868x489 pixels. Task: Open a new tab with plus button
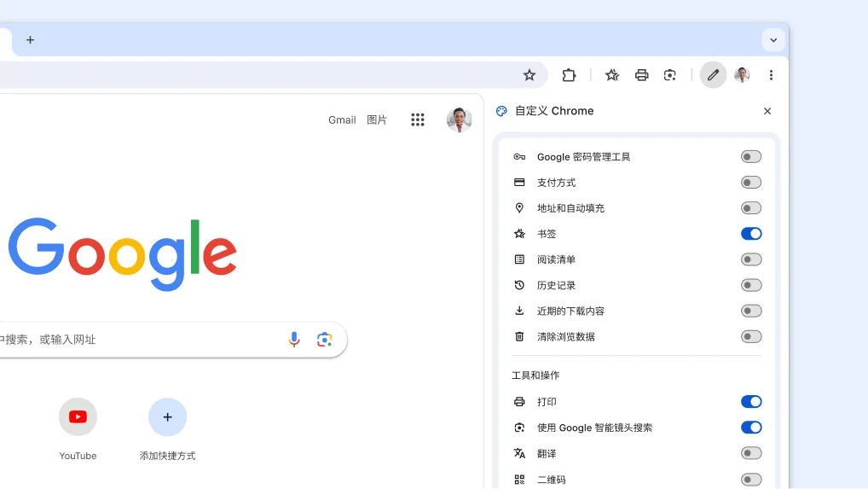coord(31,40)
